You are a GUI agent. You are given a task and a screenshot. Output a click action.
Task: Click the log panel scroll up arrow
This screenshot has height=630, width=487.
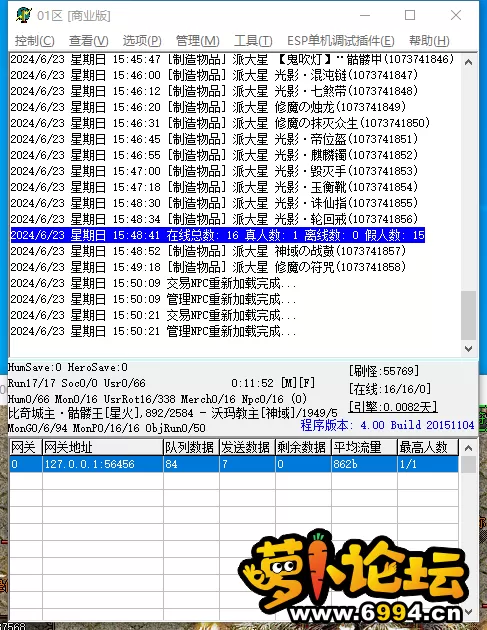pos(468,62)
